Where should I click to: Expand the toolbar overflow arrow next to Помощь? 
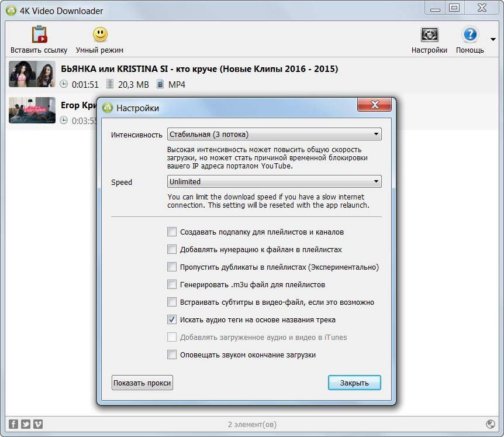pyautogui.click(x=493, y=40)
